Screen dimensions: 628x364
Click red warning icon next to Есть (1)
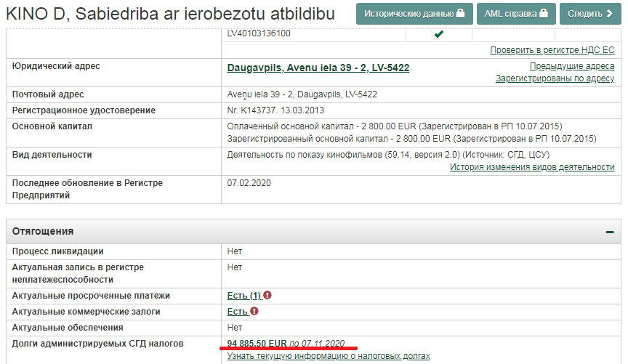267,296
